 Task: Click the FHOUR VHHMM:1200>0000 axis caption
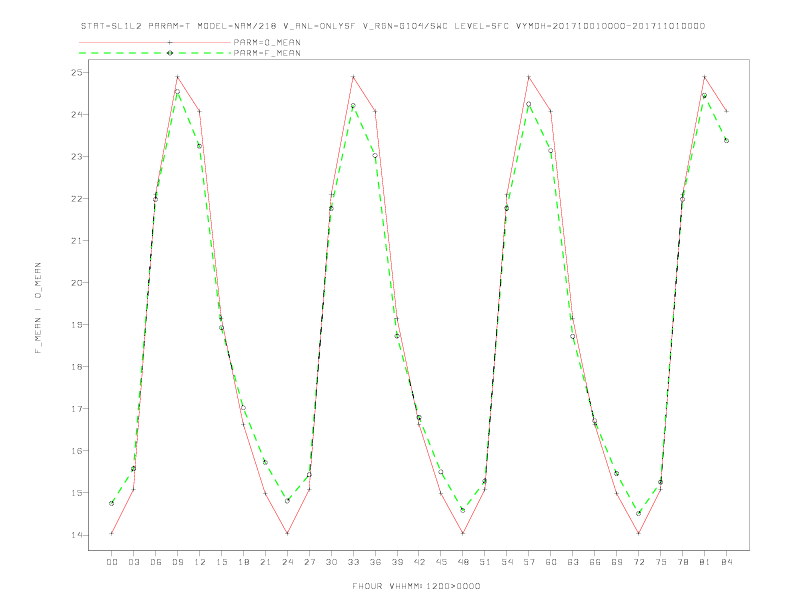[416, 586]
